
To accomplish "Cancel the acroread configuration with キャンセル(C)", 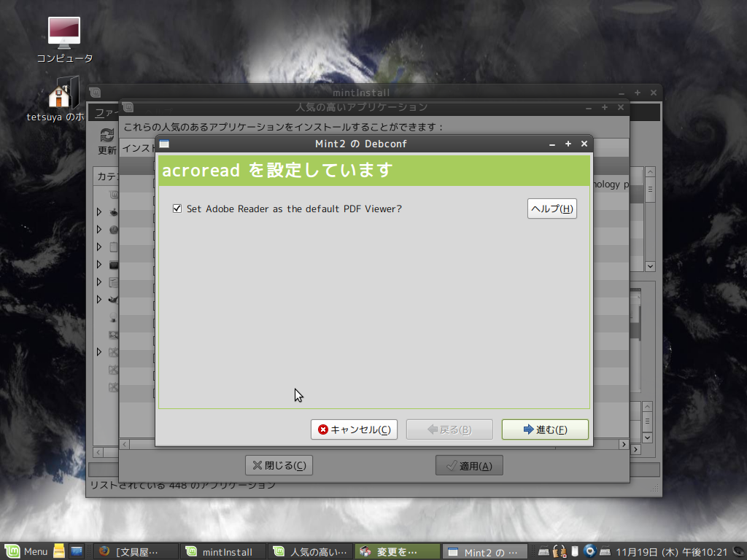I will pos(354,429).
